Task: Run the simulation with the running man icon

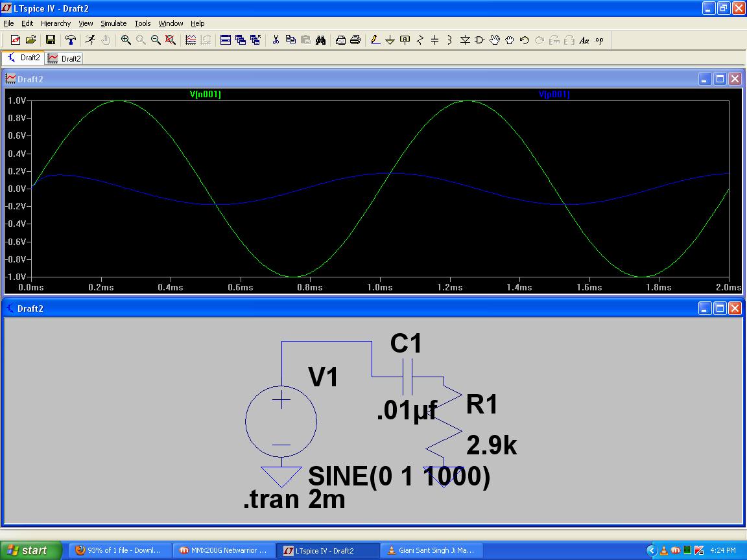Action: point(91,40)
